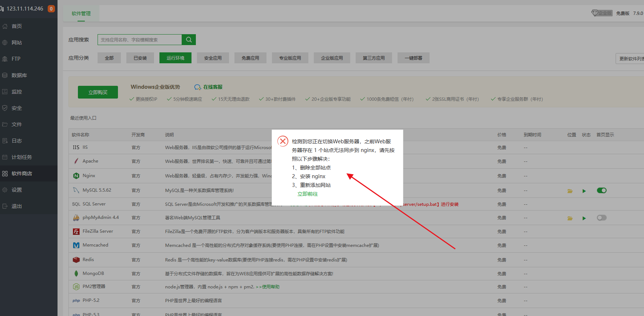Select the 专业版应用 category
The image size is (644, 316).
point(290,58)
